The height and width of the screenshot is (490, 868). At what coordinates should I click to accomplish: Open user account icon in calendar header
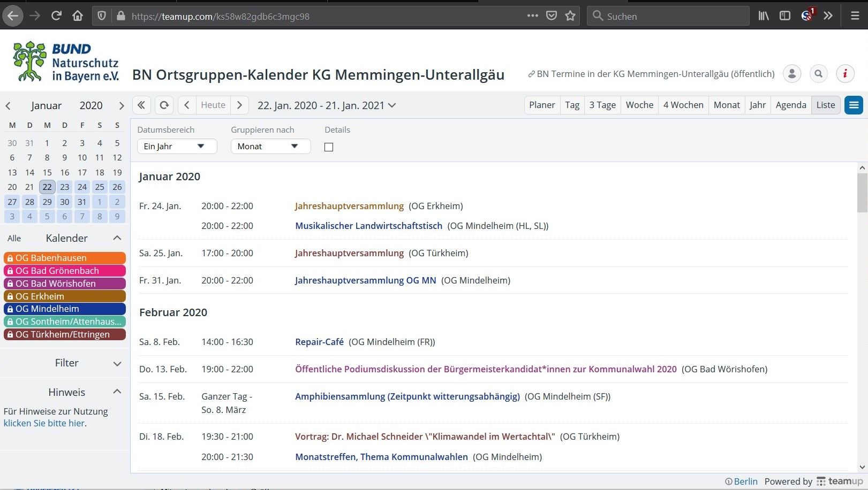click(x=792, y=74)
